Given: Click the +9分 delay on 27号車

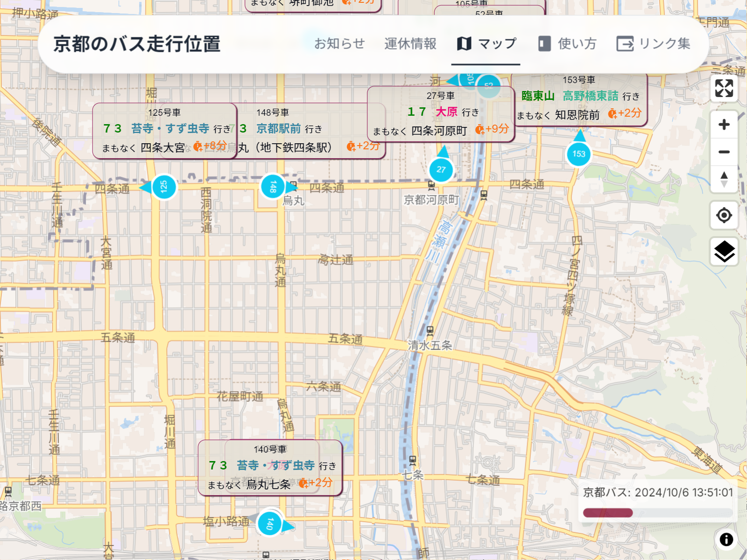Looking at the screenshot, I should coord(492,129).
